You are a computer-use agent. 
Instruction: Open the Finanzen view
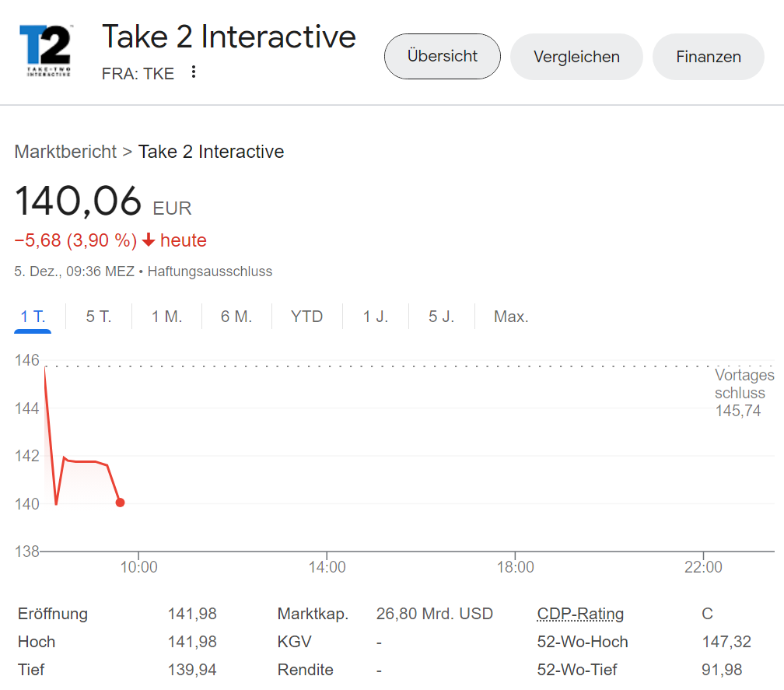(x=708, y=57)
